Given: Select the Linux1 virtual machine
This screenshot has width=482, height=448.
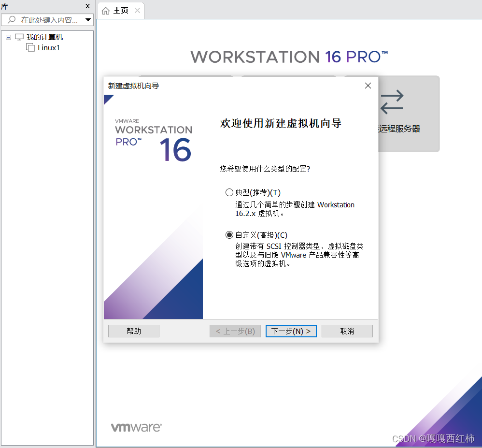Looking at the screenshot, I should pos(49,48).
